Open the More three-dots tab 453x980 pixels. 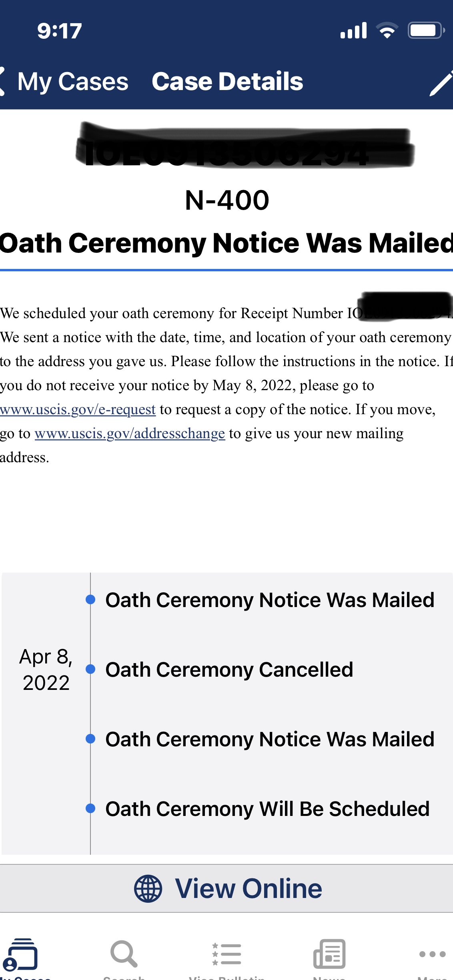pyautogui.click(x=432, y=954)
